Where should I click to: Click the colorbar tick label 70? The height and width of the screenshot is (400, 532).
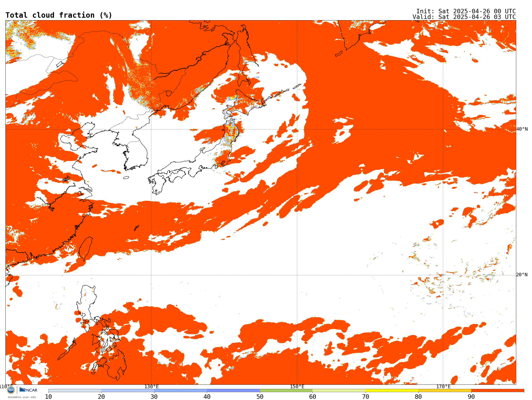tap(366, 397)
